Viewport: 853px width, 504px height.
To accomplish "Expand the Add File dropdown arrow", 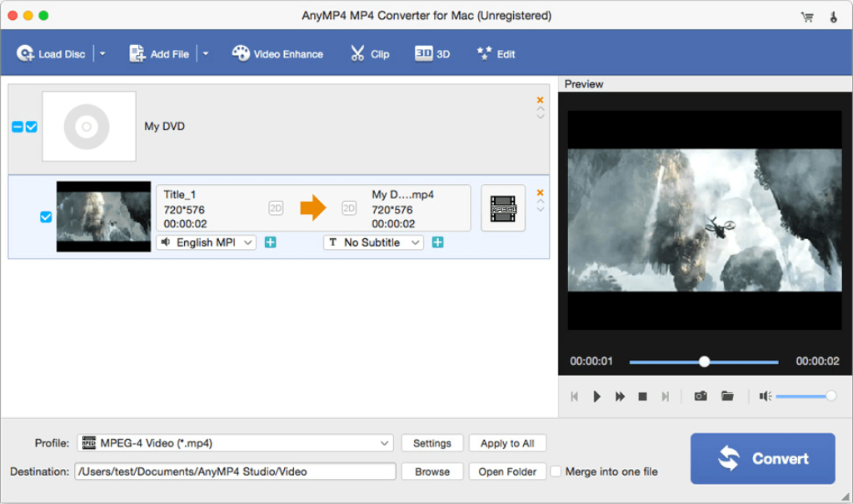I will [x=206, y=54].
